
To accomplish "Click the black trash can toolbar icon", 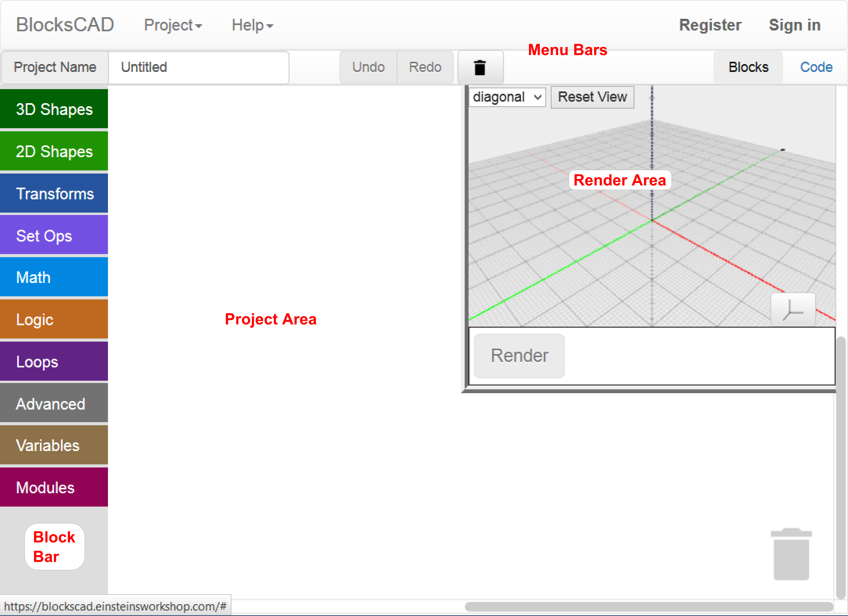I will click(480, 67).
